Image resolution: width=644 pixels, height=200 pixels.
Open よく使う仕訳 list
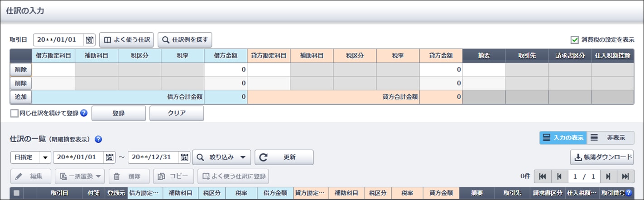(127, 40)
